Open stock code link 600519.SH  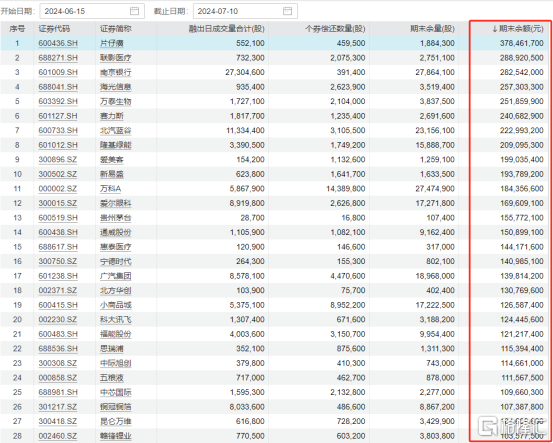58,218
